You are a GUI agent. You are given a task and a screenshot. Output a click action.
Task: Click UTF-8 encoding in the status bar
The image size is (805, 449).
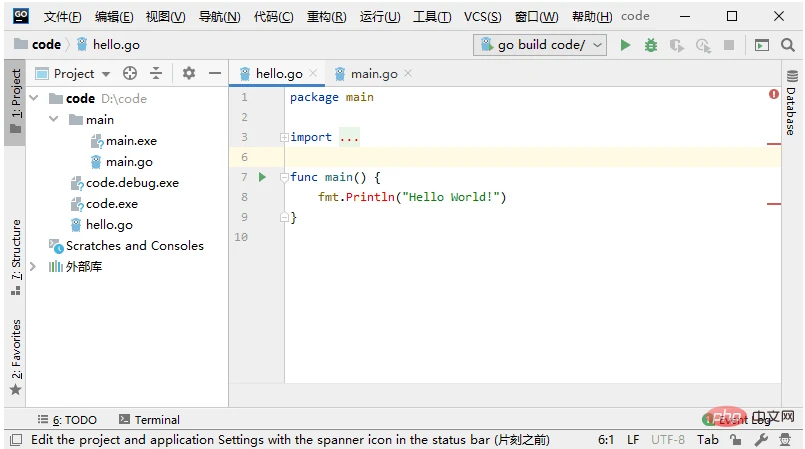click(668, 440)
